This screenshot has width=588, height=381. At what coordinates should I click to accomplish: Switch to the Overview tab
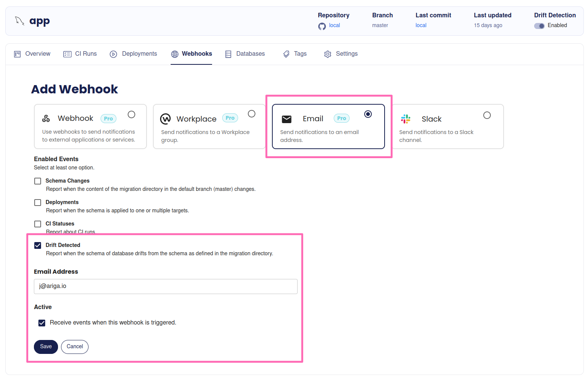[32, 54]
